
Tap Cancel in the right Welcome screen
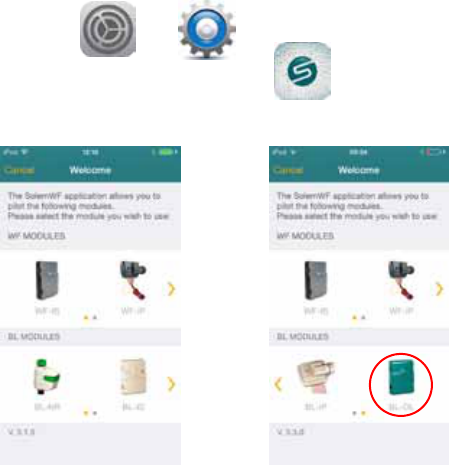288,170
